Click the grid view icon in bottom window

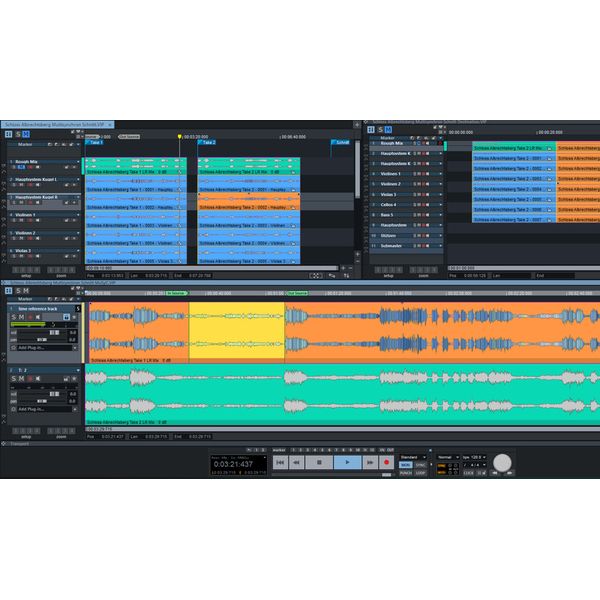click(x=8, y=291)
